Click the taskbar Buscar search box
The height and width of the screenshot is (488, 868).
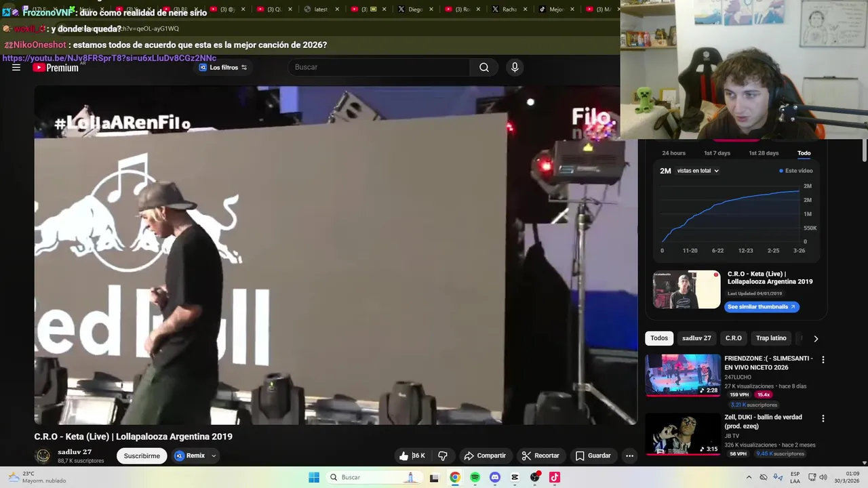(375, 477)
